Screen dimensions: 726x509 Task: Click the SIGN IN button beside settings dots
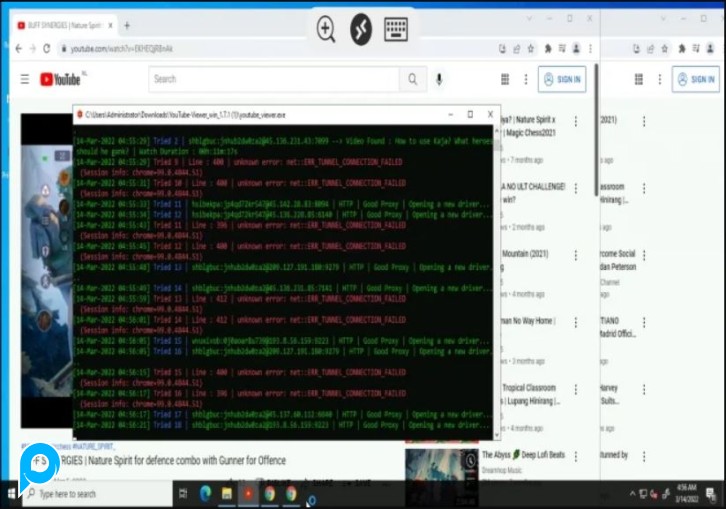point(562,79)
